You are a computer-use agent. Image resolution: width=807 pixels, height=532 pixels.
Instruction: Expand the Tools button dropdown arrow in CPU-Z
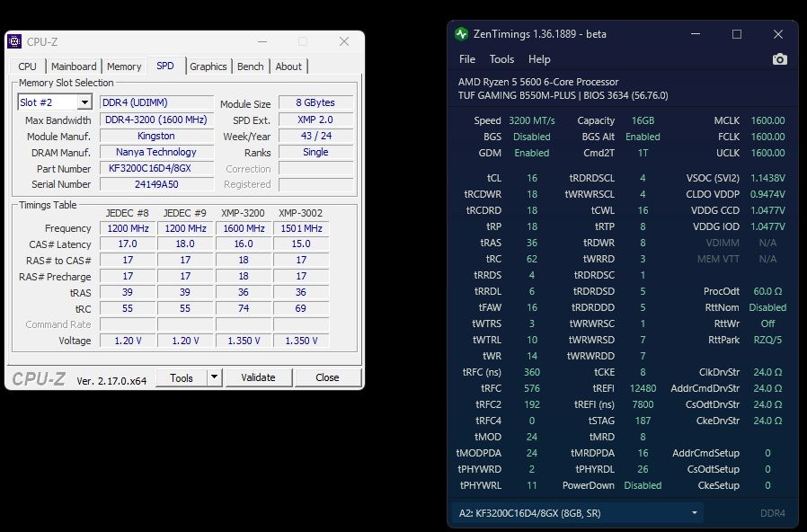(x=214, y=377)
